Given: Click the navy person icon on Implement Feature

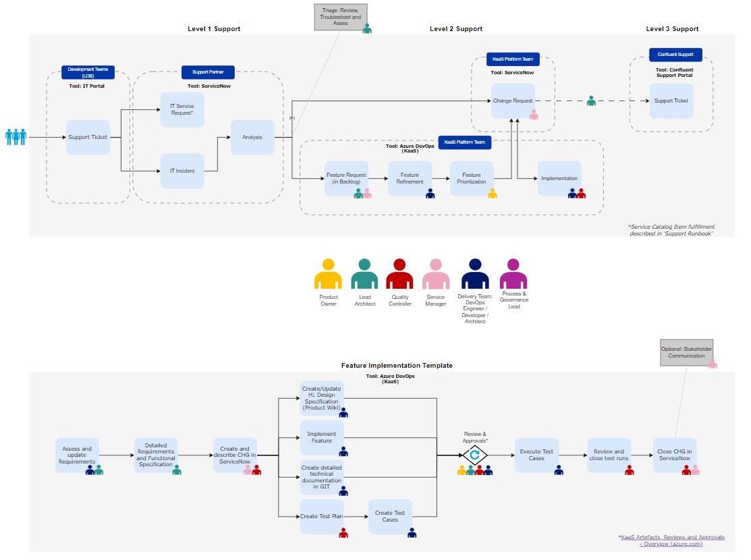Looking at the screenshot, I should [343, 451].
